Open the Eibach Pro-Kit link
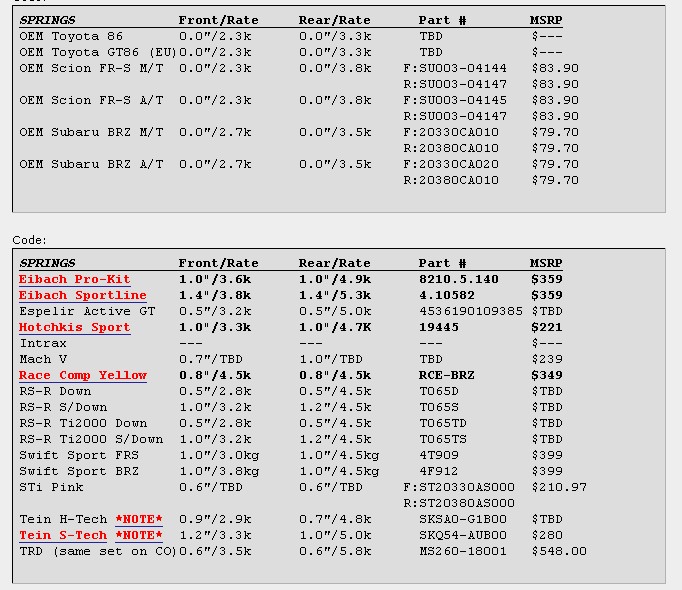Image resolution: width=682 pixels, height=590 pixels. (74, 279)
